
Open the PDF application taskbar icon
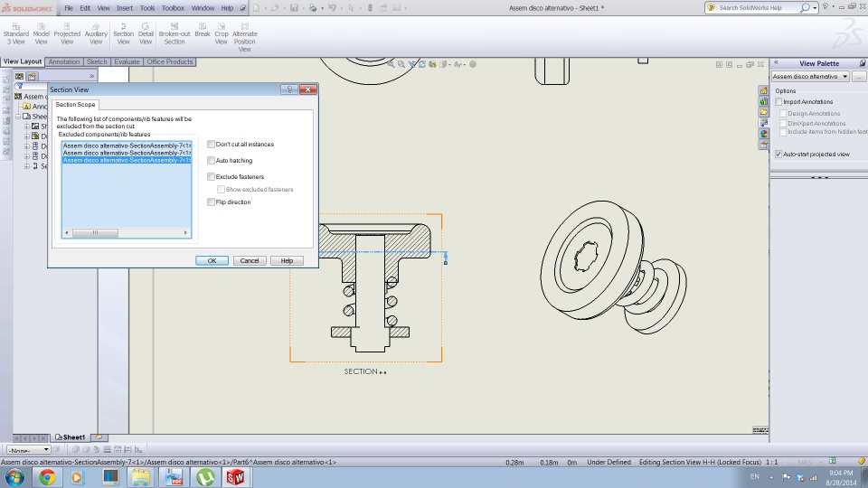coord(174,477)
